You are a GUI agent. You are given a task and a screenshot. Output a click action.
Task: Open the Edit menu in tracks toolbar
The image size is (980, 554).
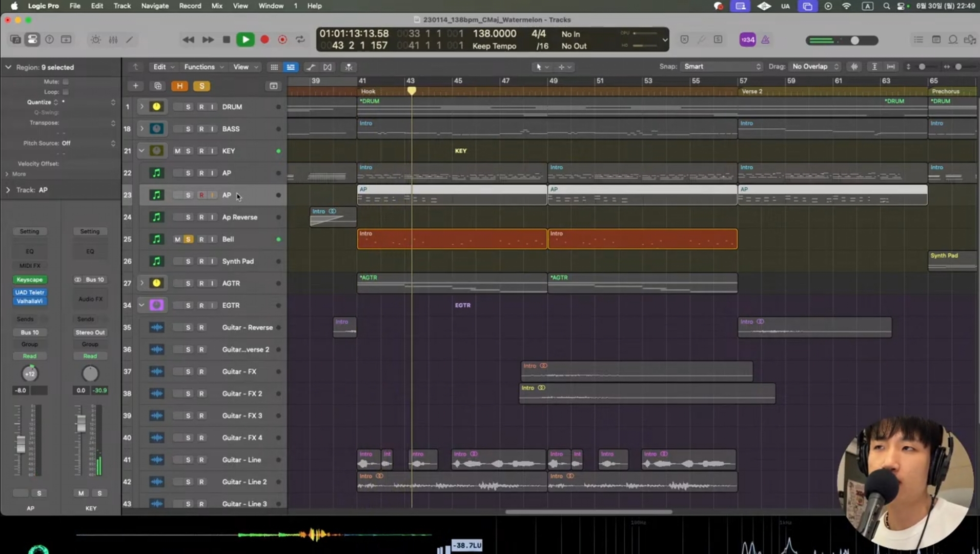click(164, 67)
